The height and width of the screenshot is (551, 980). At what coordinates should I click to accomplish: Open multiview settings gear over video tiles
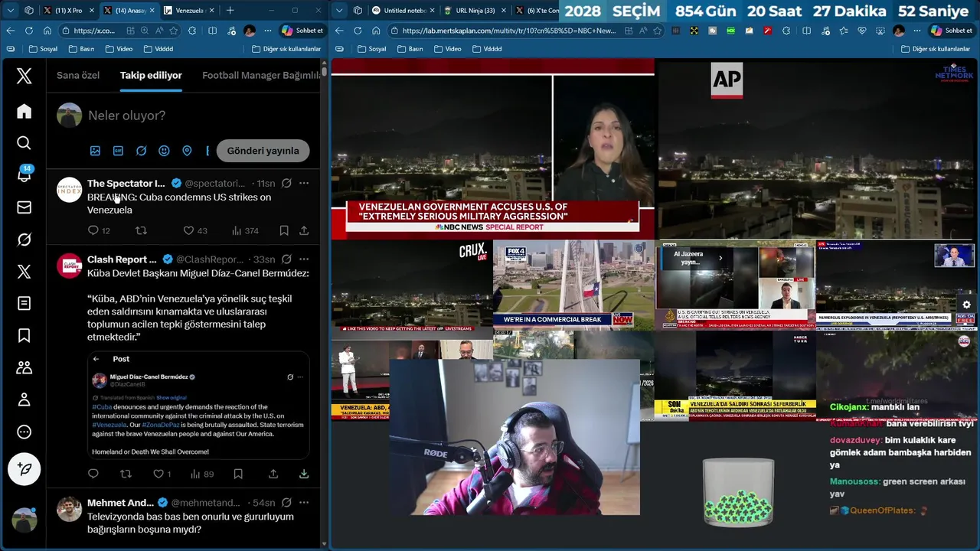966,305
